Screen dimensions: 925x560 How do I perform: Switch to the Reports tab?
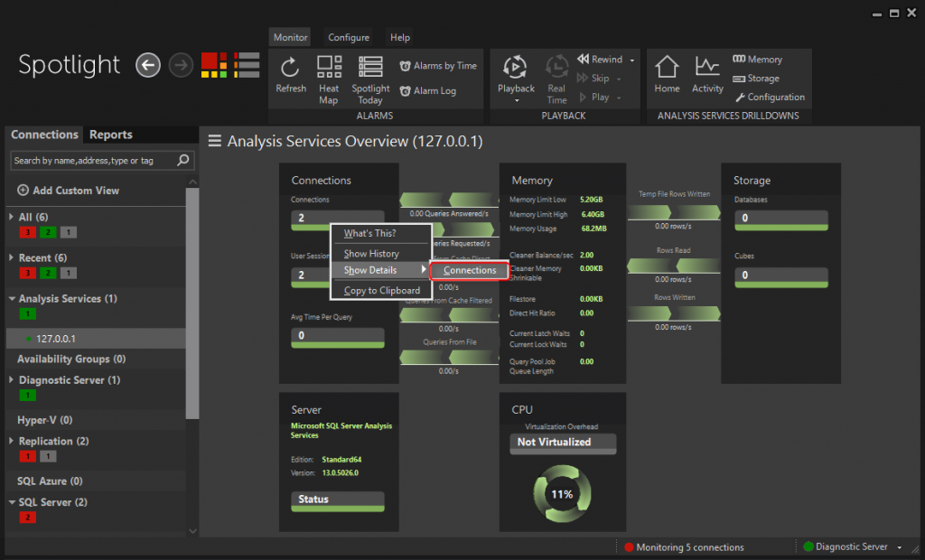coord(111,135)
